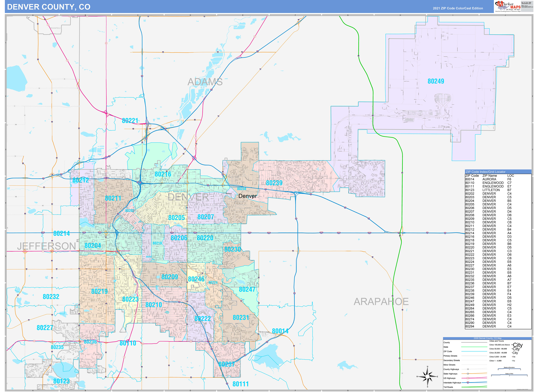This screenshot has width=536, height=392.
Task: Click the State Highways circle marker in legend
Action: pyautogui.click(x=468, y=374)
